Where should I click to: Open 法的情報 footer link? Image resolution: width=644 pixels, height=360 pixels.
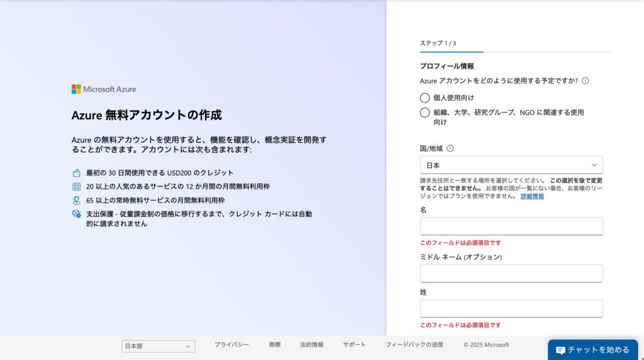click(x=311, y=345)
